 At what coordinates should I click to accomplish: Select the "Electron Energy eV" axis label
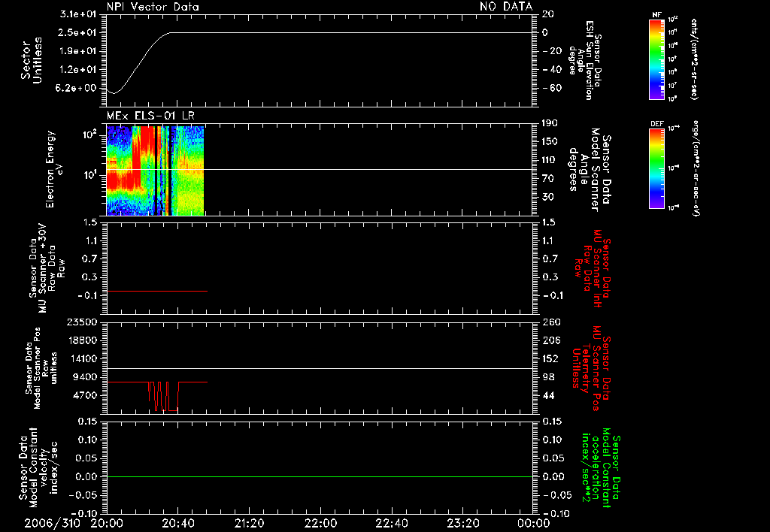[x=53, y=169]
